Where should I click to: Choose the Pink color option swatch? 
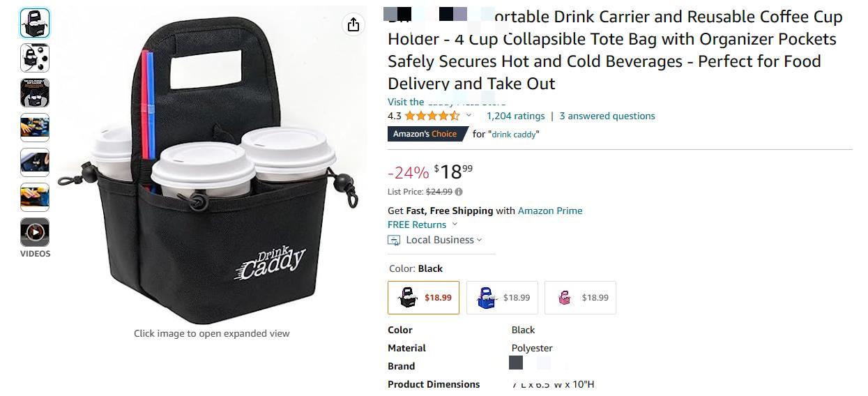click(x=580, y=298)
